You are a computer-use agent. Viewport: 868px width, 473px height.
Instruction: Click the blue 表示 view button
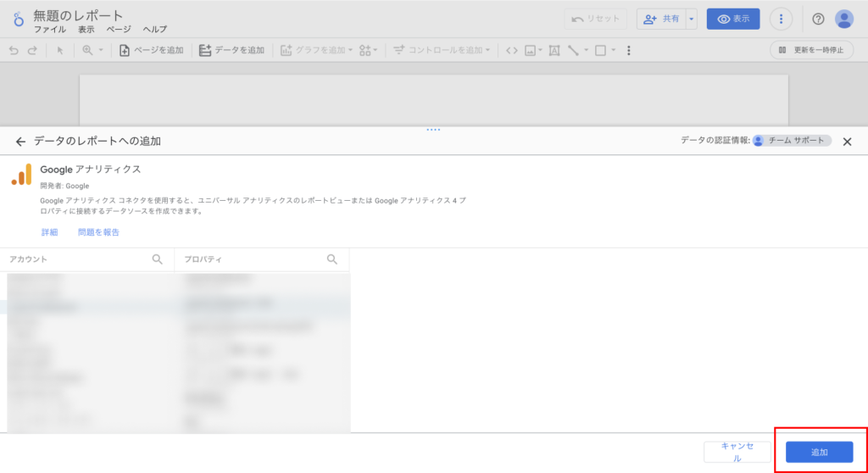[733, 19]
